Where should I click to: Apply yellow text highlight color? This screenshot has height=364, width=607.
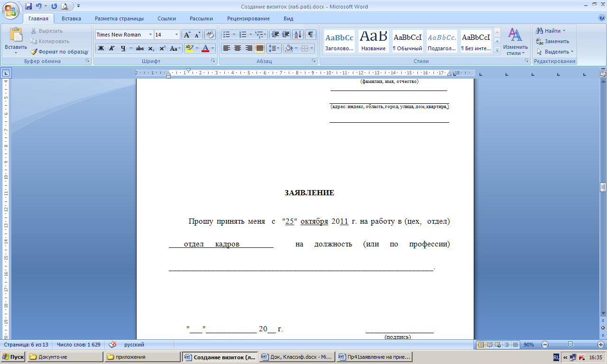coord(189,48)
